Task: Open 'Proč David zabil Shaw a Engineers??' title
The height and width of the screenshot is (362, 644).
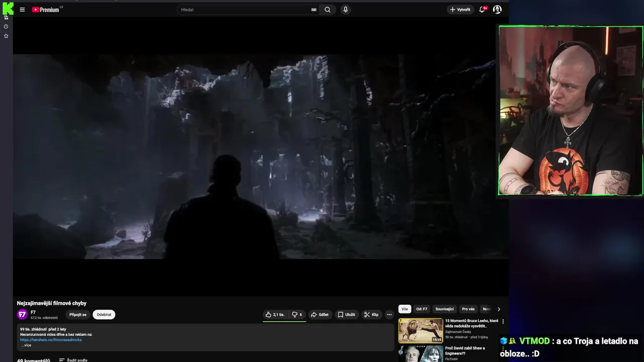Action: pos(465,350)
